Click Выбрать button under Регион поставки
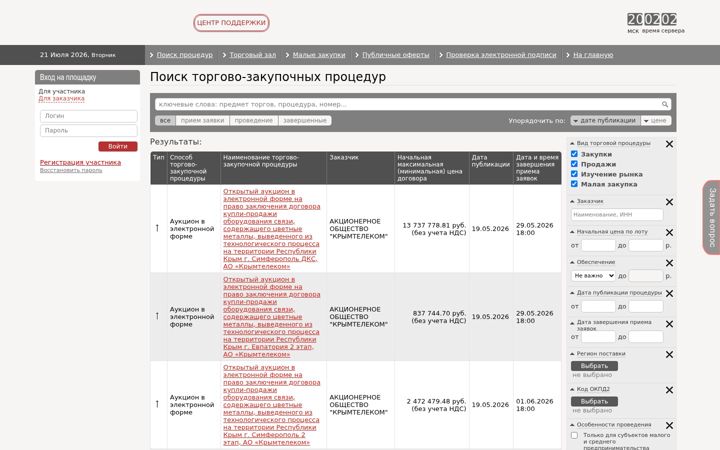 pos(594,366)
